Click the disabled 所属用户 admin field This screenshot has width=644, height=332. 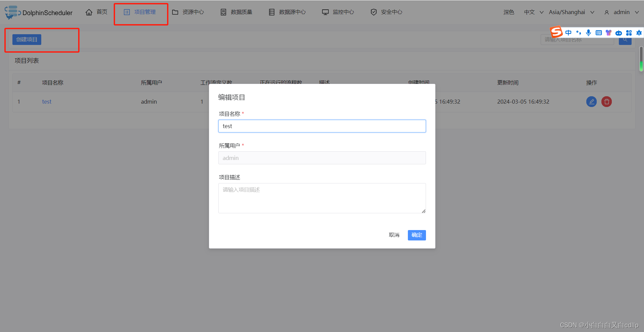322,158
